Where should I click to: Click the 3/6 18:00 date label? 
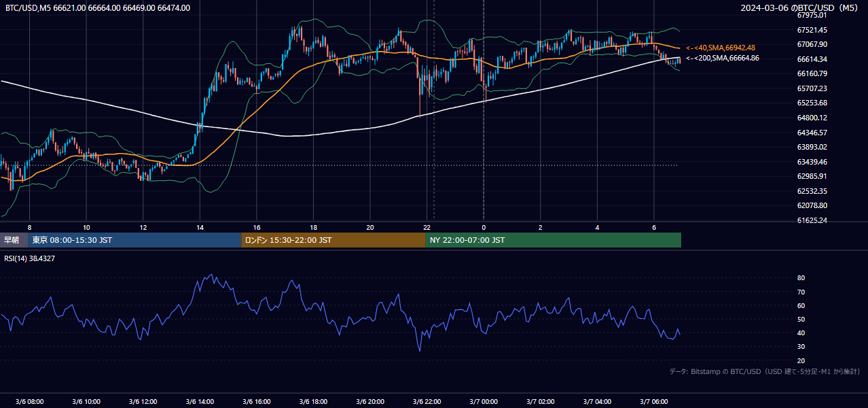tap(313, 402)
